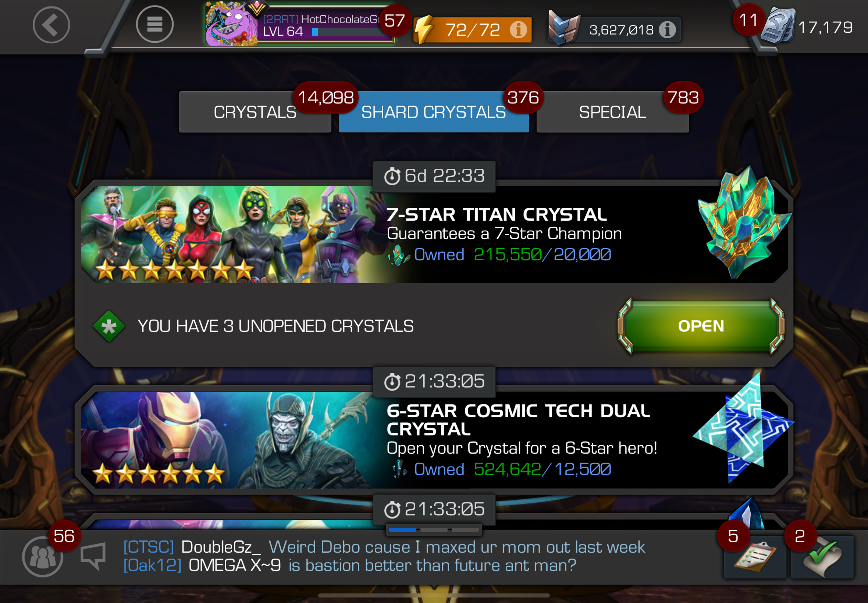Viewport: 868px width, 603px height.
Task: Tap the energy 72/72 bar
Action: coord(473,29)
